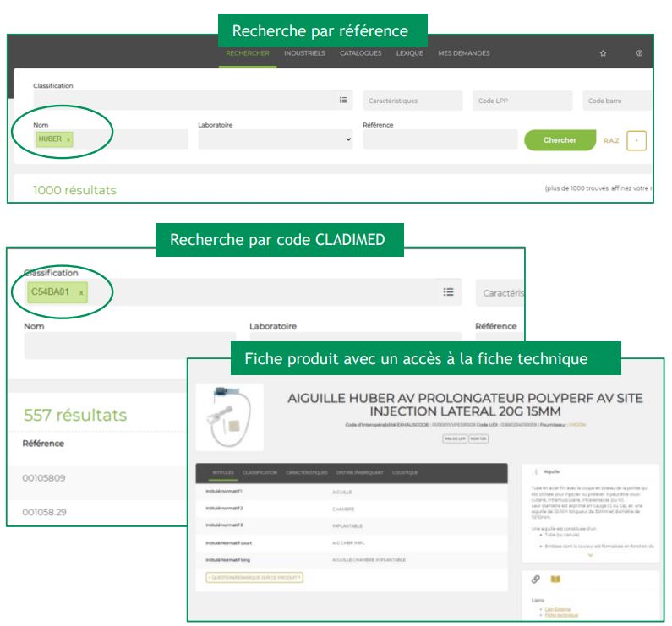Remove the C54BA01 classification tag
The image size is (672, 626).
(81, 292)
